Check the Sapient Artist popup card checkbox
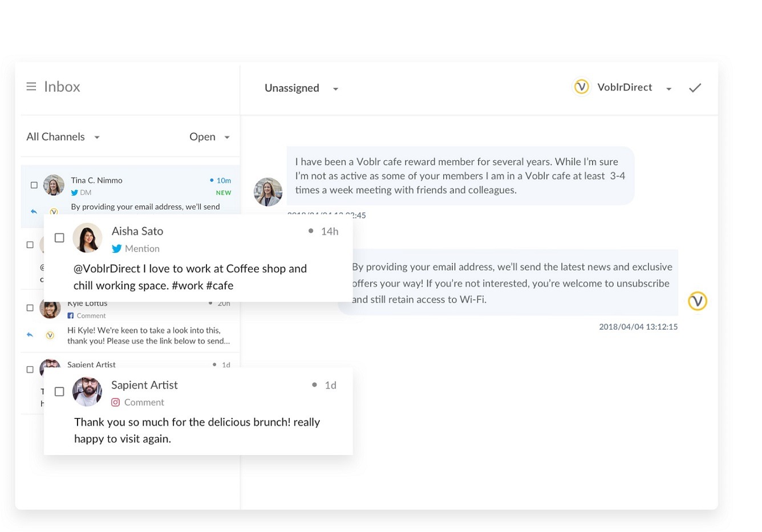Screen dimensions: 762x532 coord(59,392)
